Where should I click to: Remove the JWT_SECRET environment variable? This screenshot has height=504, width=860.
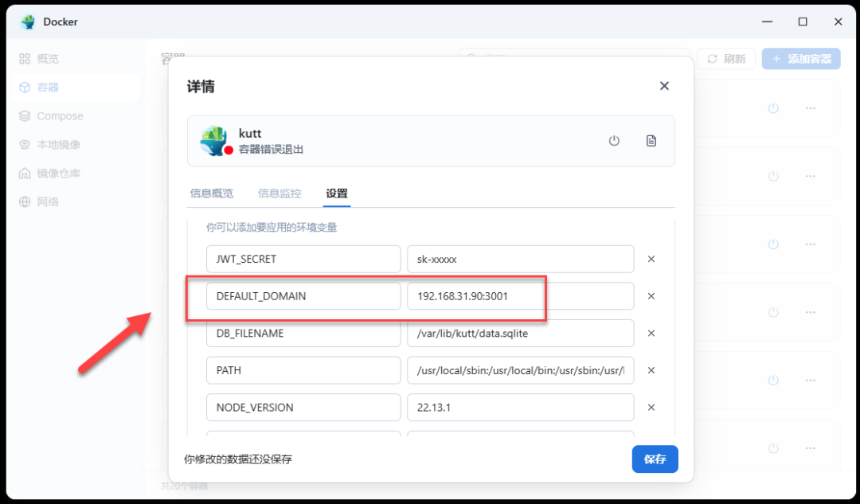tap(651, 259)
